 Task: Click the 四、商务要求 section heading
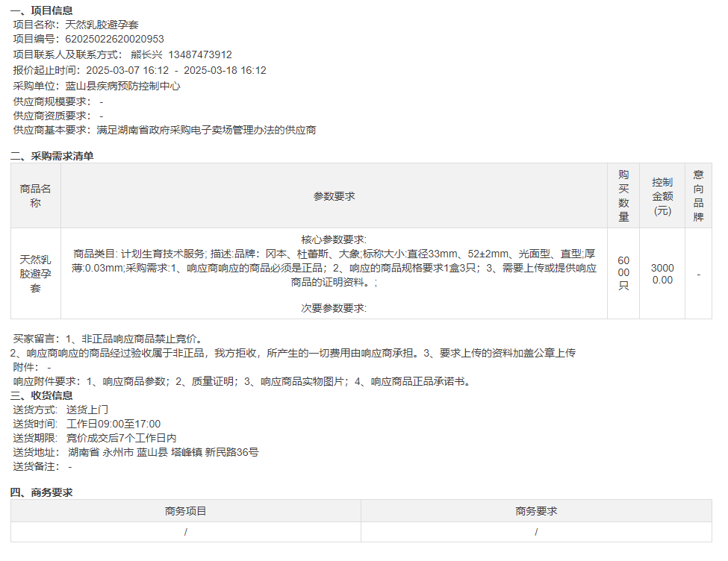(42, 492)
